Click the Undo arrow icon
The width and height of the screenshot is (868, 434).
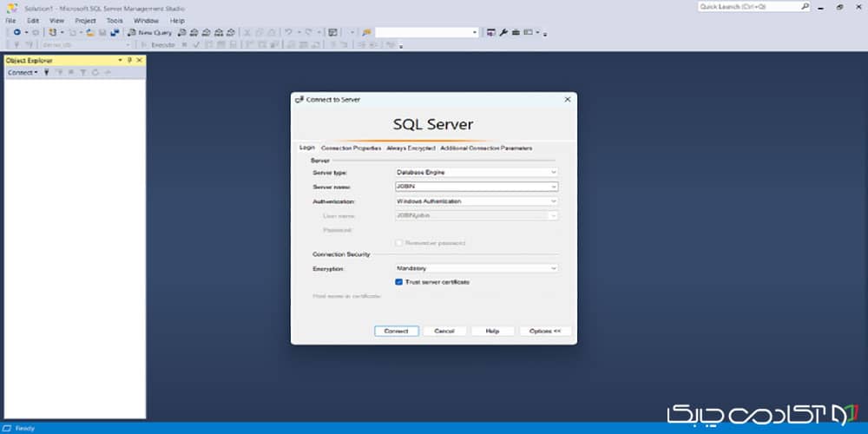288,32
